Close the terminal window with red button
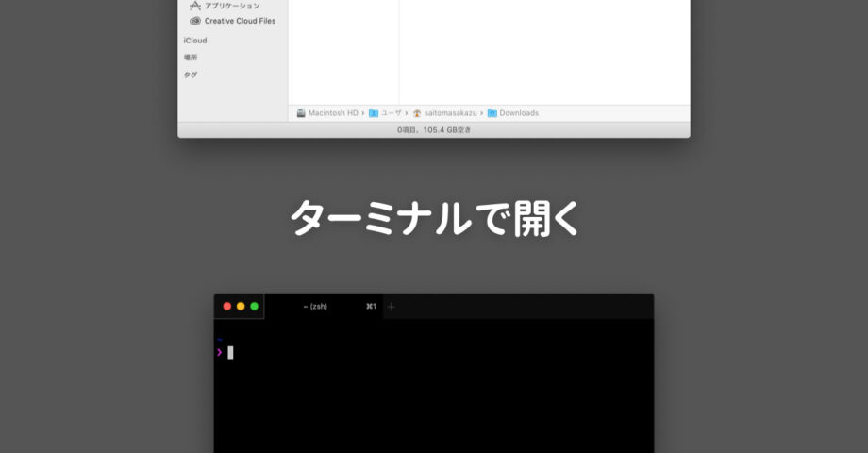The height and width of the screenshot is (453, 868). click(227, 307)
